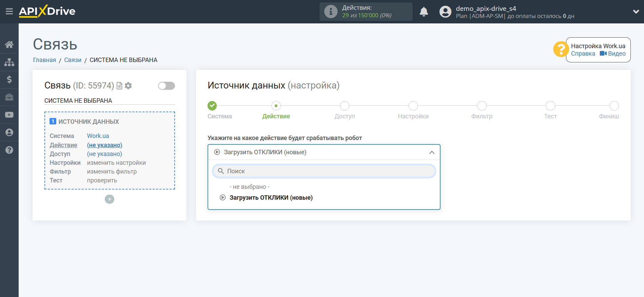
Task: Open the YouTube video icon in the sidebar
Action: [x=9, y=115]
